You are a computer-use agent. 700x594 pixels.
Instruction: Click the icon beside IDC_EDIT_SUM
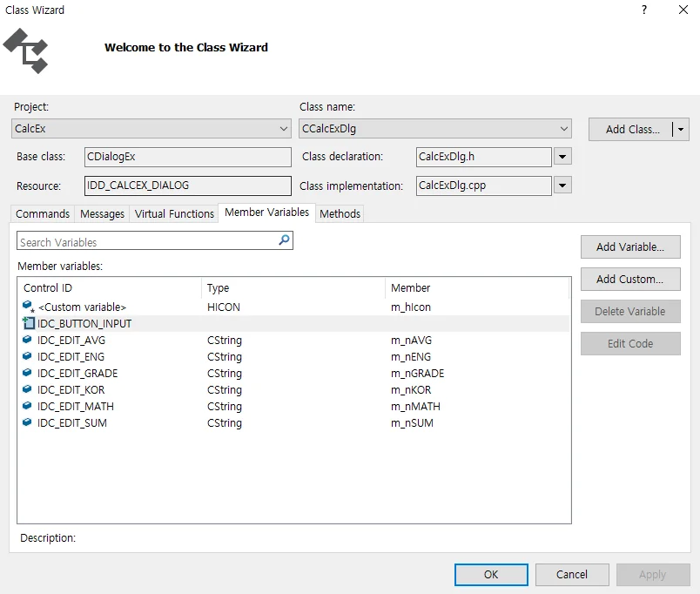click(27, 422)
